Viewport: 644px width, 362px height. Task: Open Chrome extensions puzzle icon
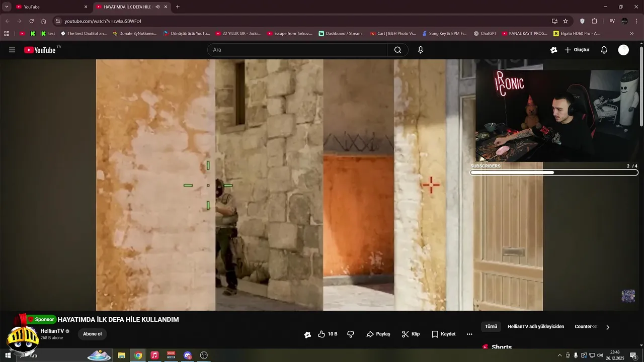pyautogui.click(x=595, y=21)
